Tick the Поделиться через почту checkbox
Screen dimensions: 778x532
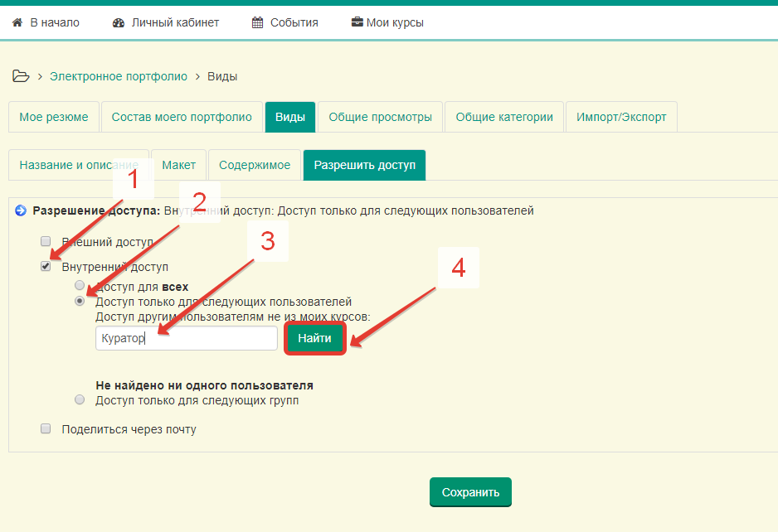[46, 429]
